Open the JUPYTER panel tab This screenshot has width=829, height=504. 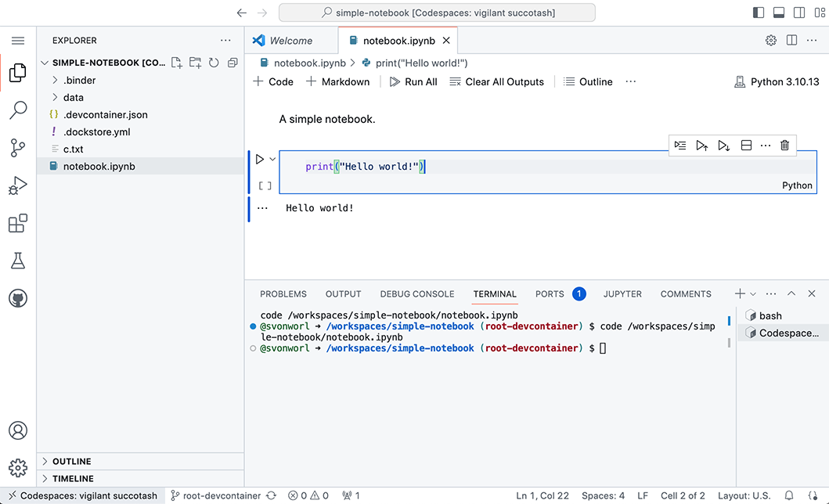(x=622, y=293)
